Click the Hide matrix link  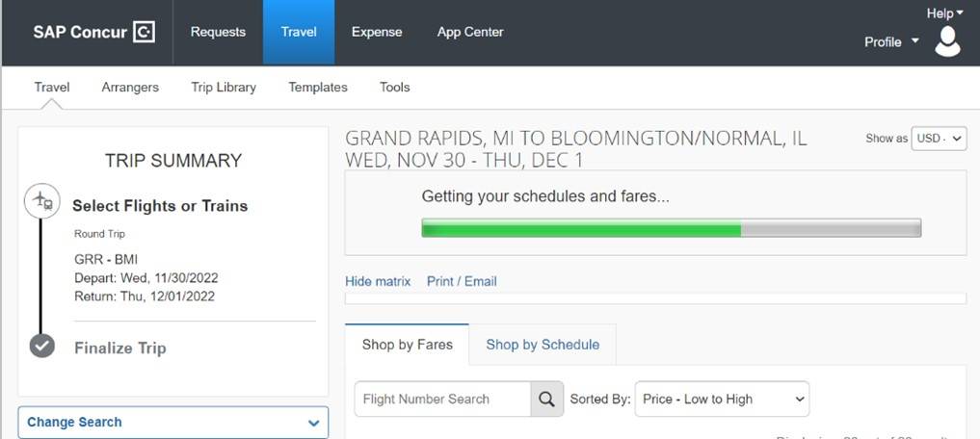[378, 281]
